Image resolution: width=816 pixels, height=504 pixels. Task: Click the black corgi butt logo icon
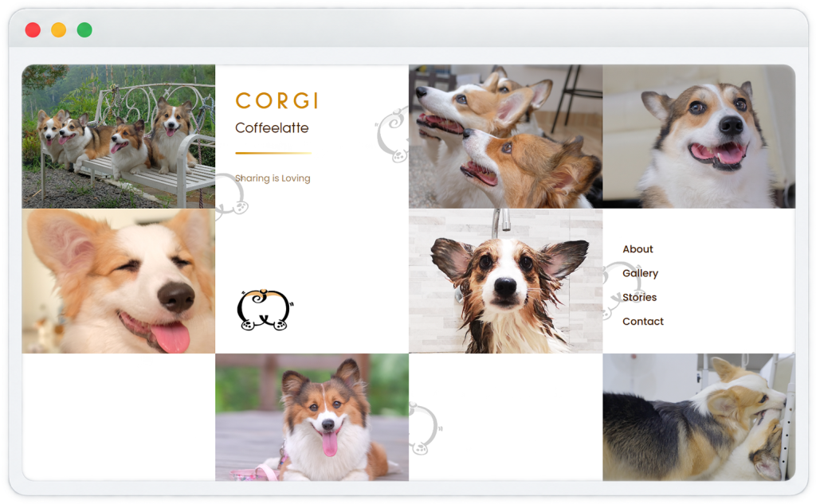click(x=265, y=310)
